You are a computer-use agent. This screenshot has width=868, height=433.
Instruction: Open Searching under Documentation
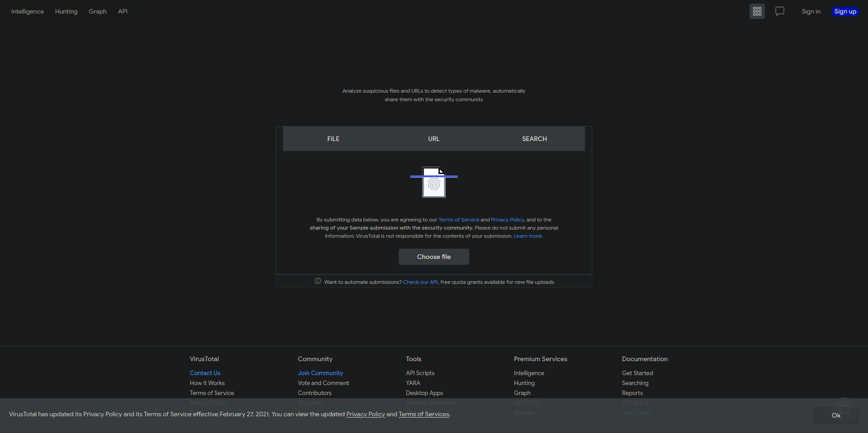[635, 383]
